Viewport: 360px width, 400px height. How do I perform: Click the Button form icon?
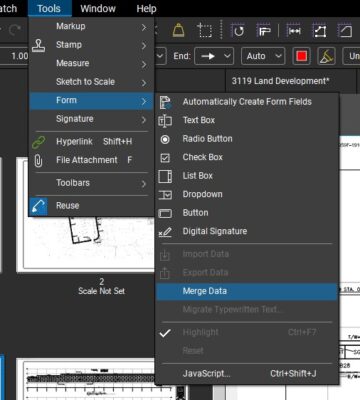[x=165, y=213]
